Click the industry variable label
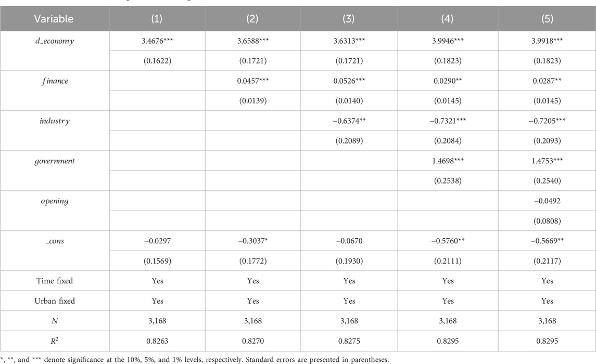 [x=54, y=121]
